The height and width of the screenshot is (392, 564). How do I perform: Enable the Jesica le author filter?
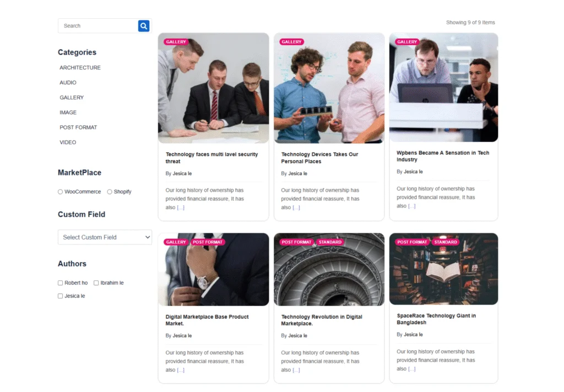click(x=59, y=296)
